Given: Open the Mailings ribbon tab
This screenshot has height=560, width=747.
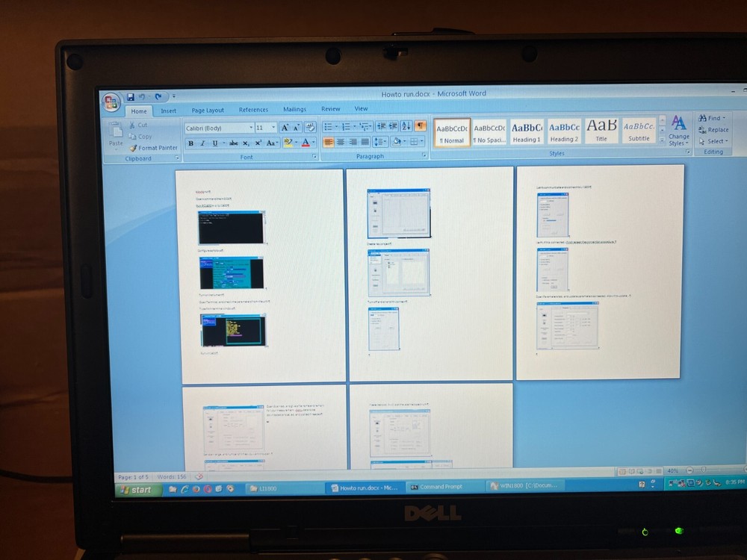Looking at the screenshot, I should (x=294, y=108).
